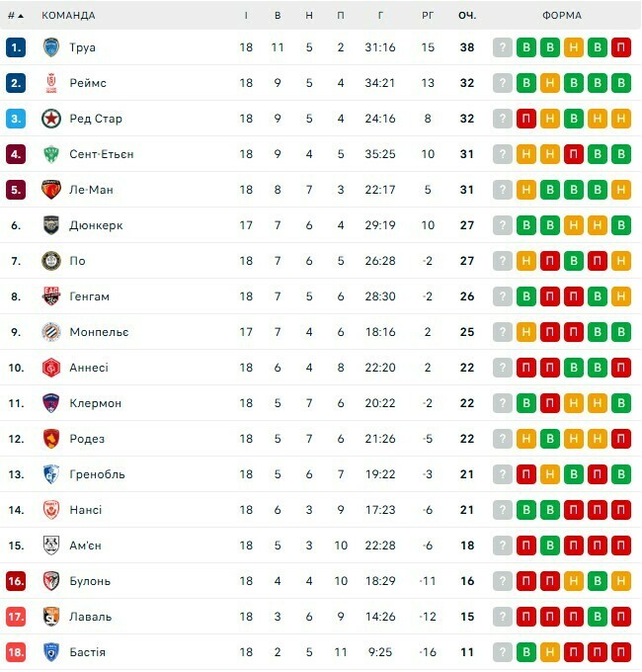Click the Монпельє club logo icon
Viewport: 642px width, 672px height.
click(51, 332)
